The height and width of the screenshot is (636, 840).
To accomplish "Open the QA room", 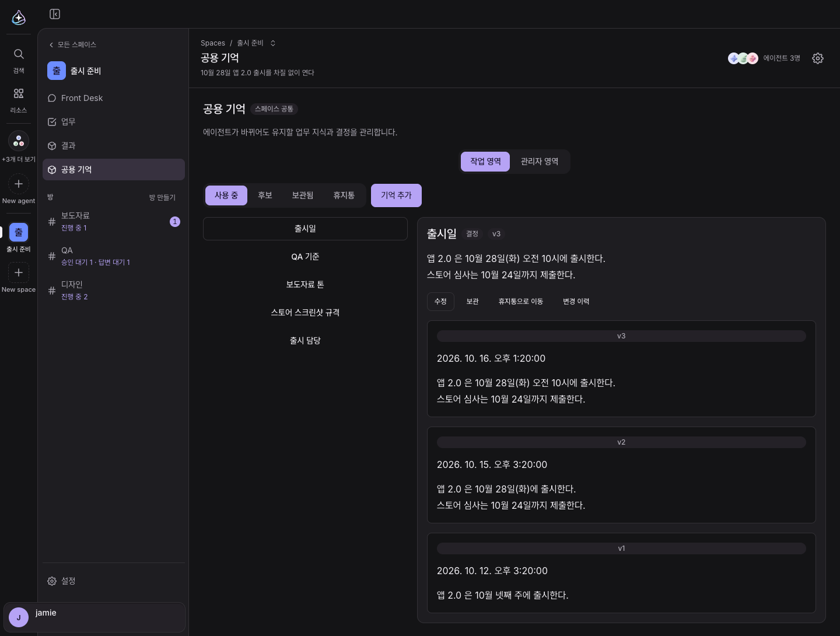I will (114, 256).
